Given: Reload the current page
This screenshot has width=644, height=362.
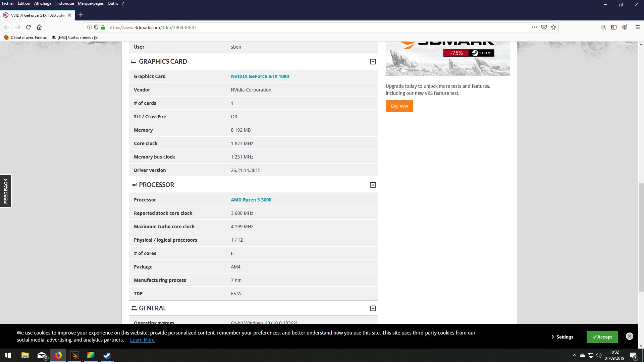Looking at the screenshot, I should 29,27.
